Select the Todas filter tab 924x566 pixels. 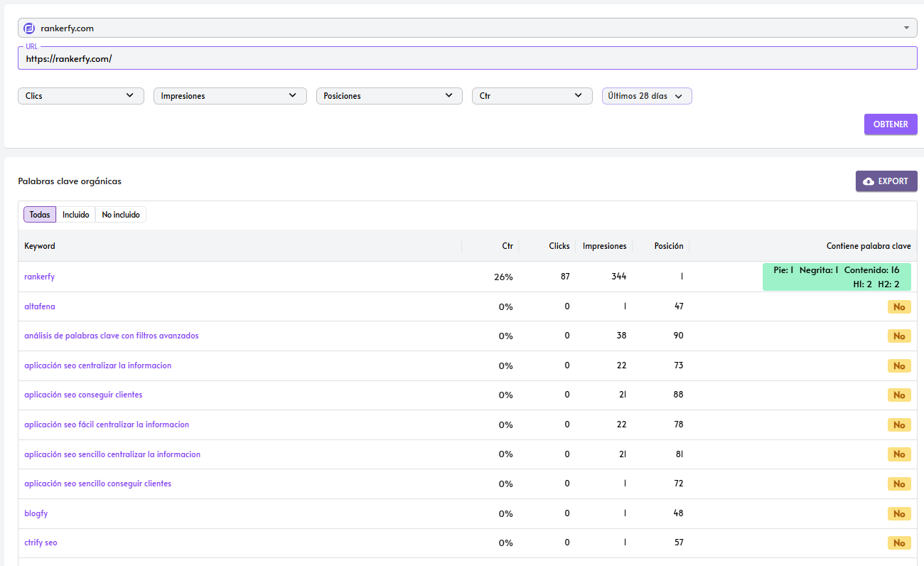click(40, 215)
